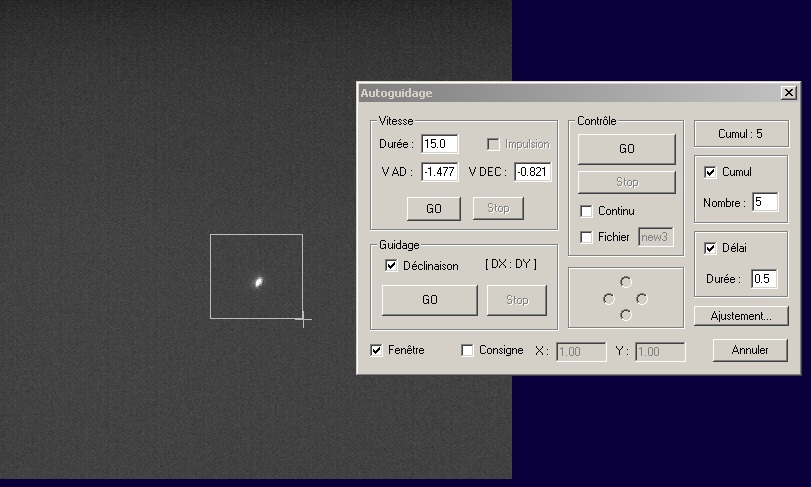Select the bottom direction radio button
Screen dimensions: 811x487
tap(626, 315)
